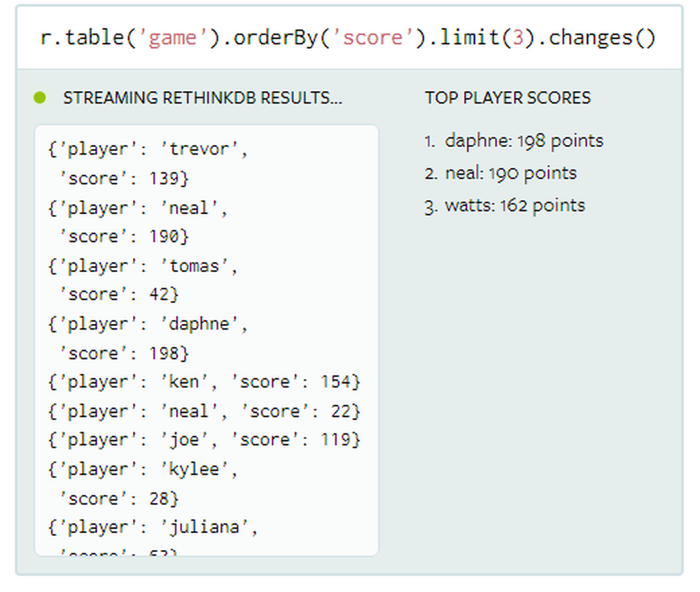Click the green streaming status indicator dot
The image size is (700, 592).
tap(40, 97)
